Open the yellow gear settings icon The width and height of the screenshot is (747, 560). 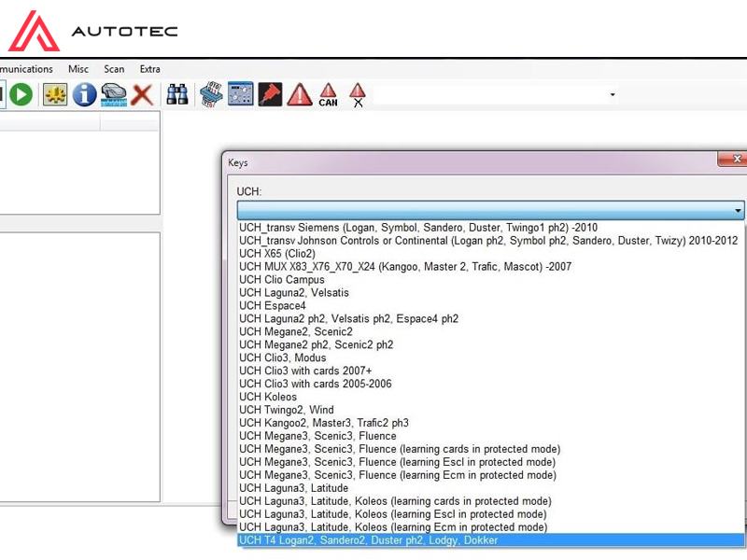(x=55, y=94)
